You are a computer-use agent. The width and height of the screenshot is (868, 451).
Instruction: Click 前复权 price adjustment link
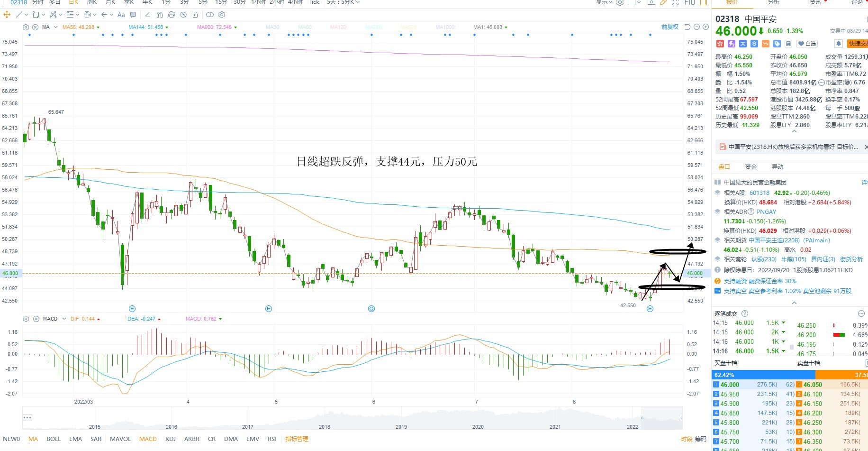coord(670,27)
